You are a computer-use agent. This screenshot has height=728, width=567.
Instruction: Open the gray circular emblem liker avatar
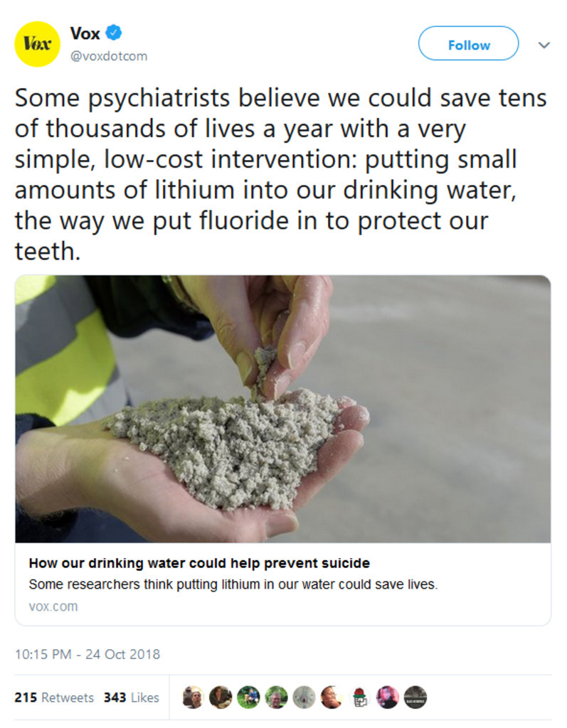304,697
